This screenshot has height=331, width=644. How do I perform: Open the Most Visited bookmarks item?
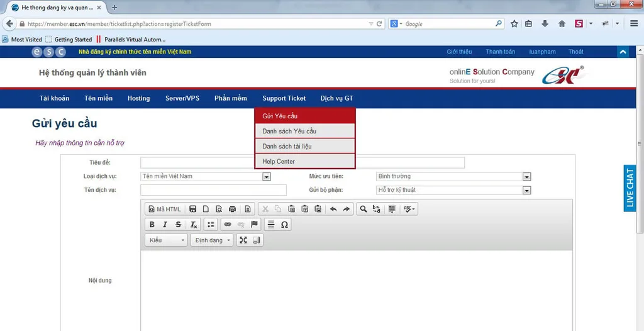[22, 40]
